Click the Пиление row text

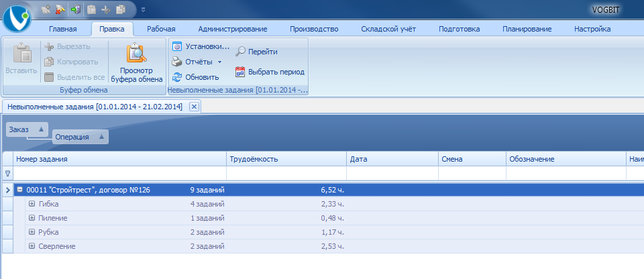pos(52,218)
